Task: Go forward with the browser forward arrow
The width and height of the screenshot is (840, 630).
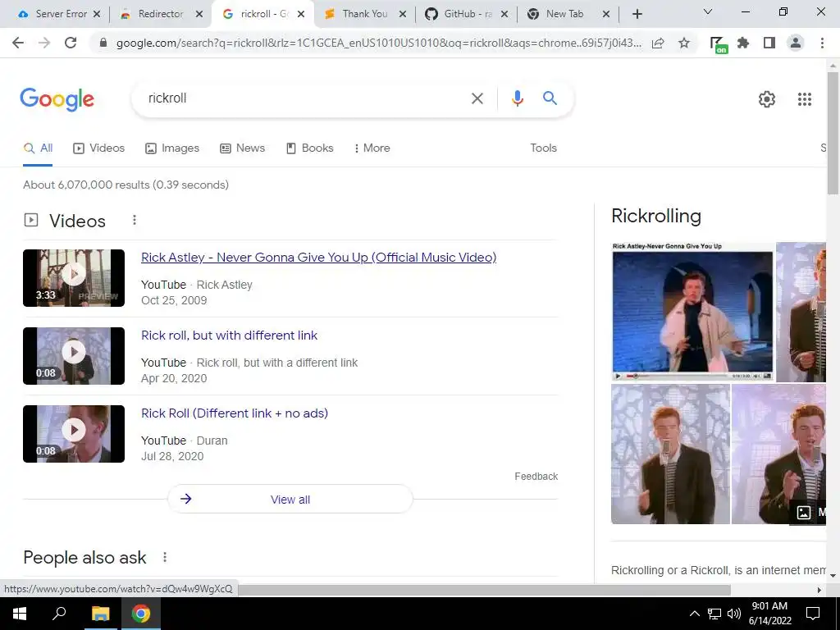Action: point(44,43)
